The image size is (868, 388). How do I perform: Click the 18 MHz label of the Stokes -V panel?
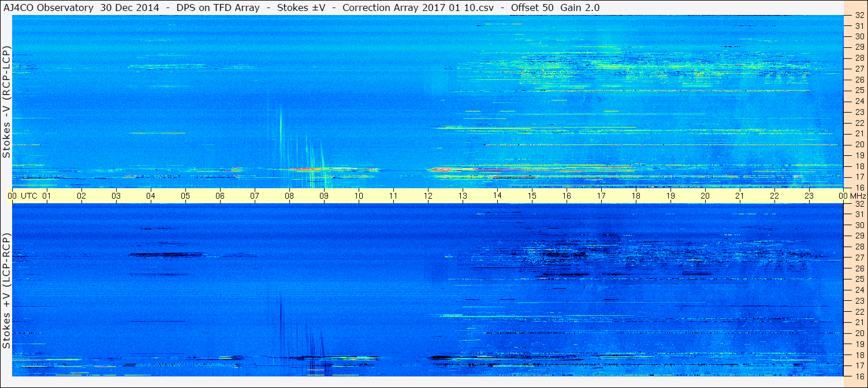point(859,166)
